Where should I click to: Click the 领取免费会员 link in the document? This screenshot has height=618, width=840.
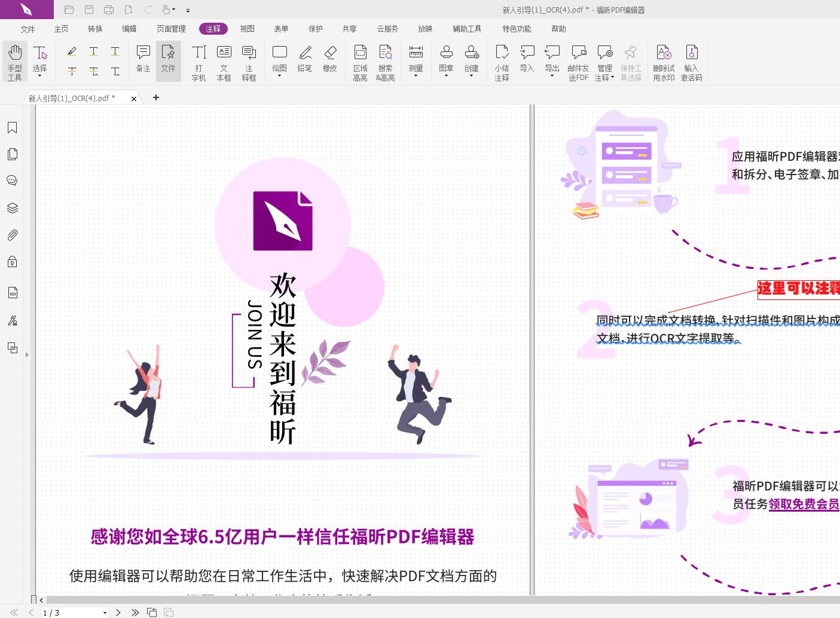click(x=804, y=504)
